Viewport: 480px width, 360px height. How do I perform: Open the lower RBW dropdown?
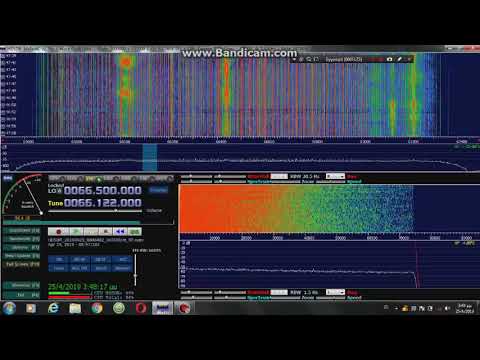click(x=335, y=292)
